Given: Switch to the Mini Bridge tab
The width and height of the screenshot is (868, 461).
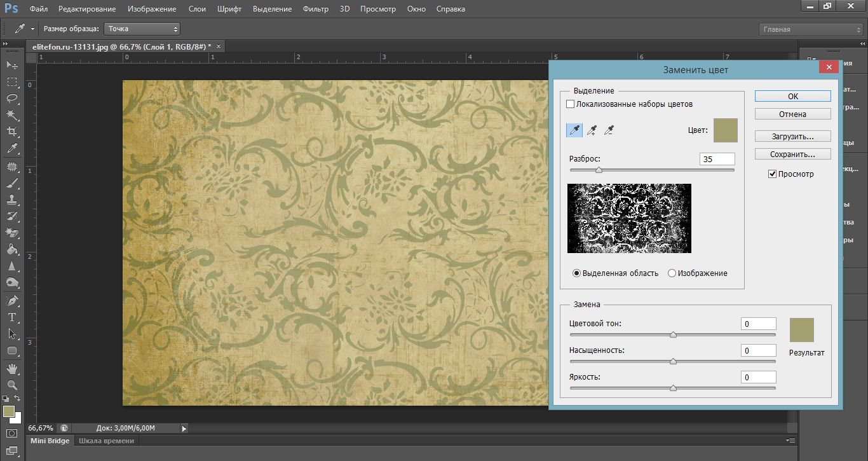Looking at the screenshot, I should (50, 441).
